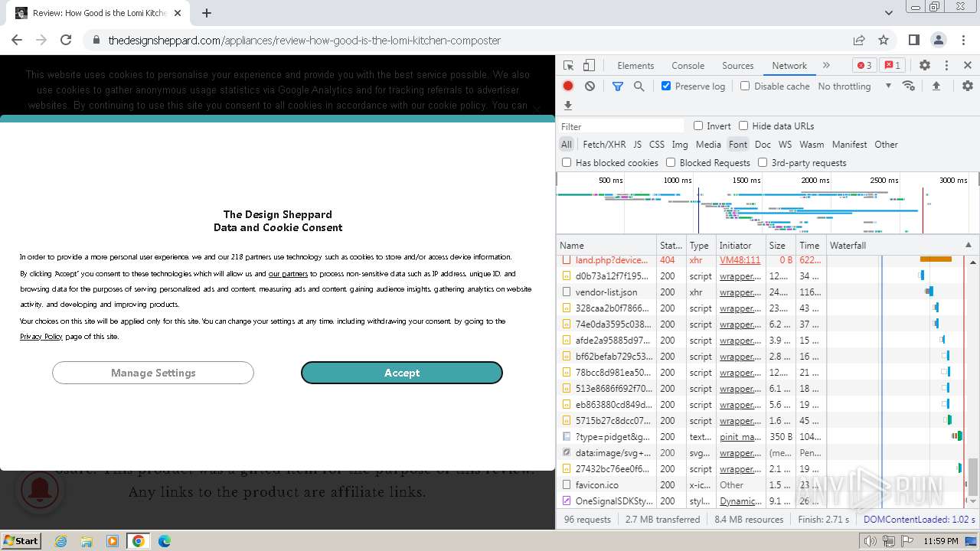Export HAR file download arrow icon
Screen dimensions: 980x551
click(568, 106)
